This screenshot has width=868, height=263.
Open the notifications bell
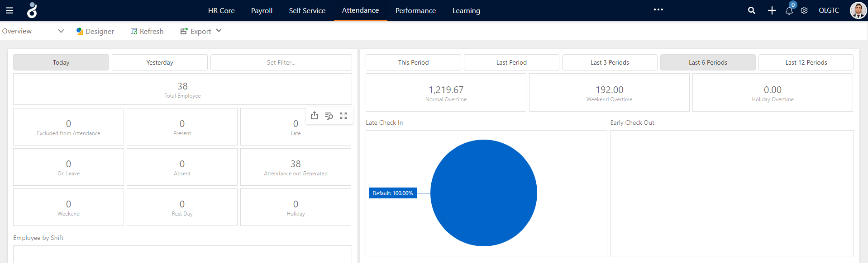point(789,11)
